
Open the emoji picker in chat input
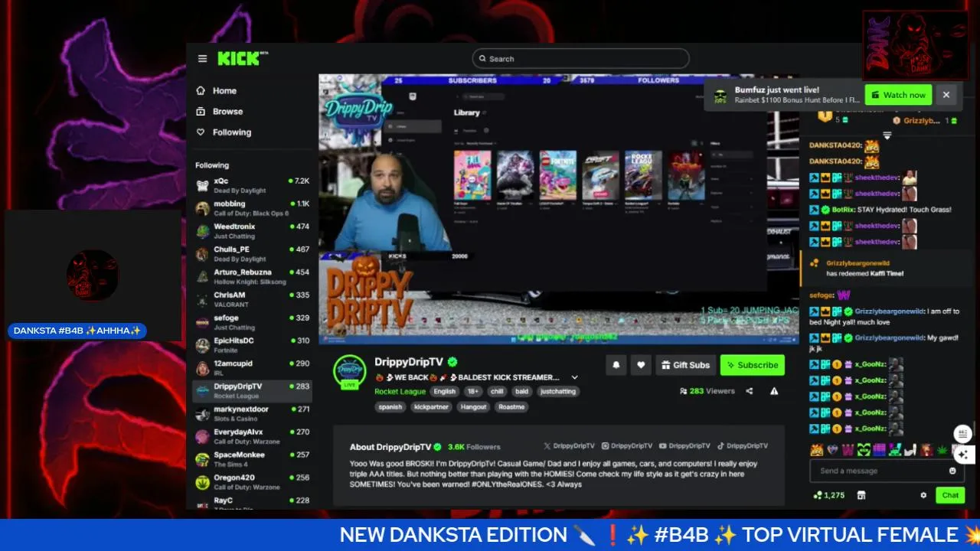coord(952,471)
